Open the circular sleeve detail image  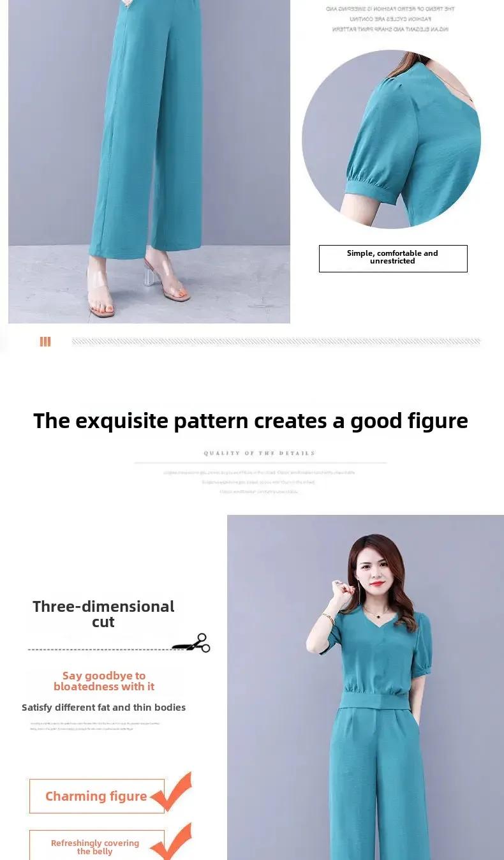pyautogui.click(x=391, y=139)
